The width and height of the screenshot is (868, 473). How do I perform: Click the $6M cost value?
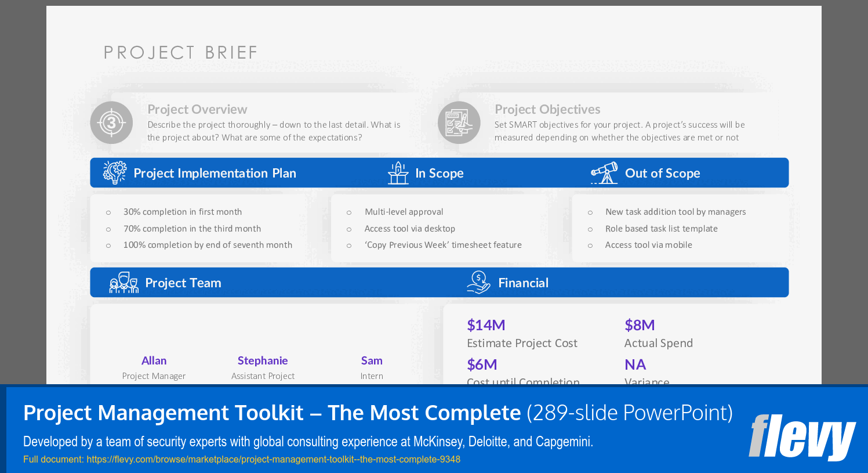pos(482,364)
